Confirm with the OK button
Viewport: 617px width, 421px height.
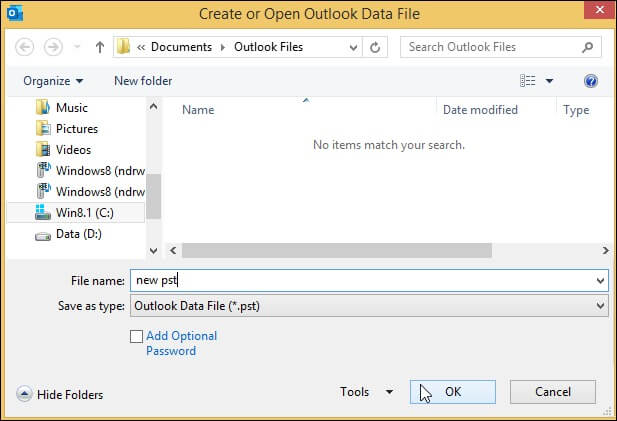[453, 392]
